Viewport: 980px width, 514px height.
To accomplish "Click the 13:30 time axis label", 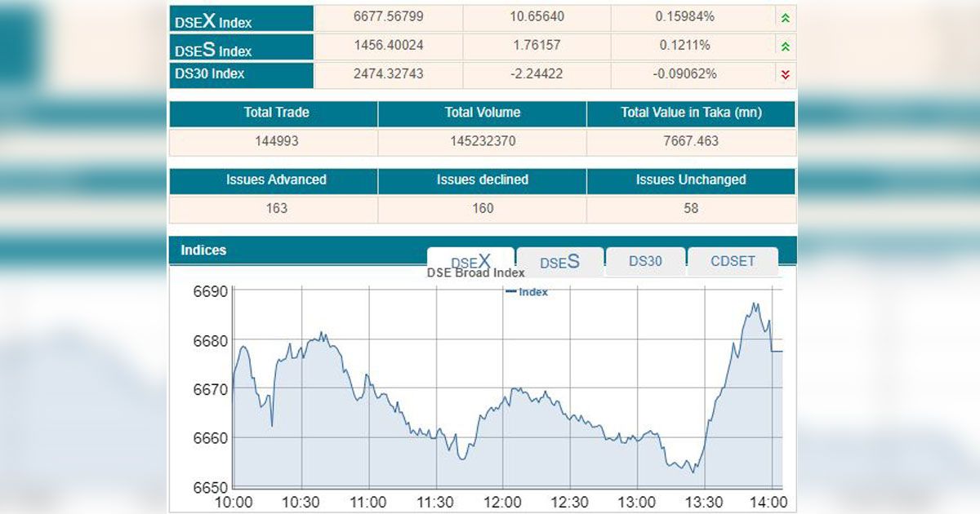I will coord(703,503).
